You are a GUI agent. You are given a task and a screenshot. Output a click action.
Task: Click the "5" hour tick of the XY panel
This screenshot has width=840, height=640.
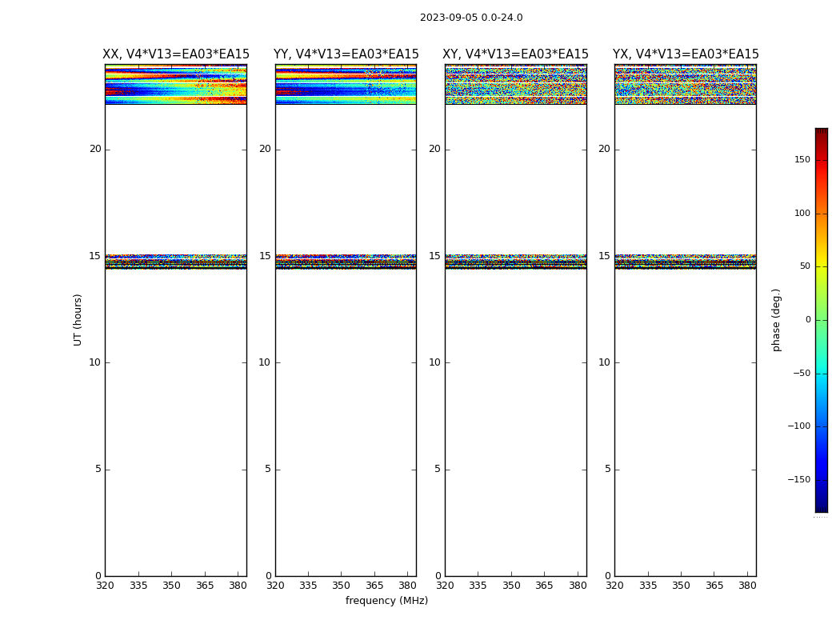coord(438,469)
